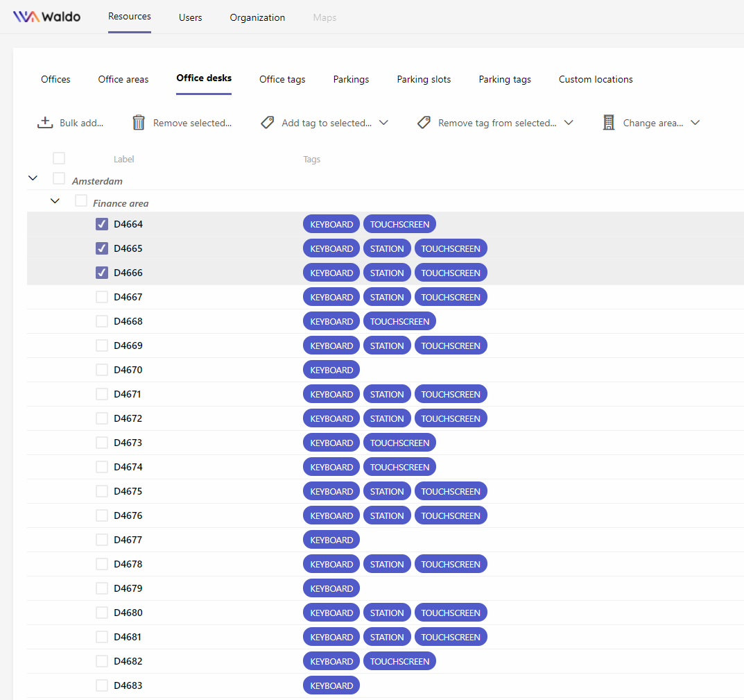Screen dimensions: 744x700
Task: Check the checkbox for desk D4667
Action: [x=101, y=296]
